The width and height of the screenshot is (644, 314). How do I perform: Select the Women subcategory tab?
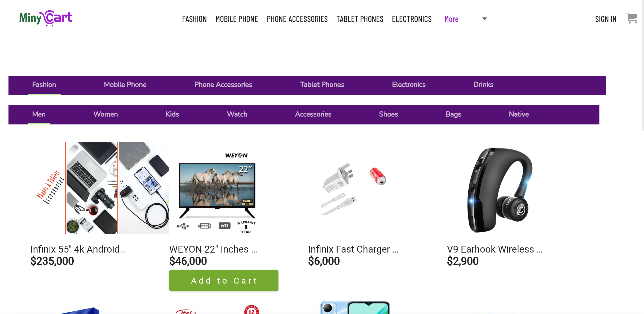(105, 114)
